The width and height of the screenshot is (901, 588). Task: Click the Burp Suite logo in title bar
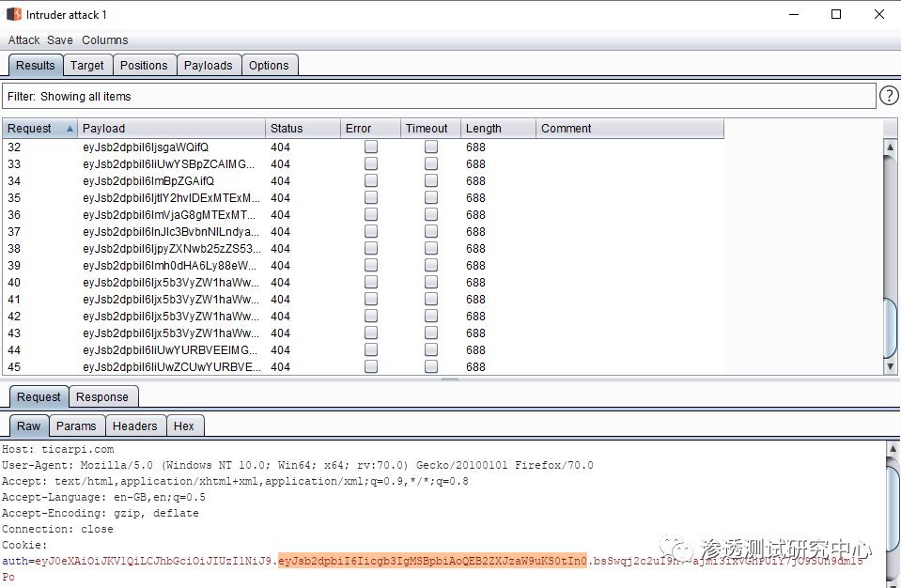14,14
